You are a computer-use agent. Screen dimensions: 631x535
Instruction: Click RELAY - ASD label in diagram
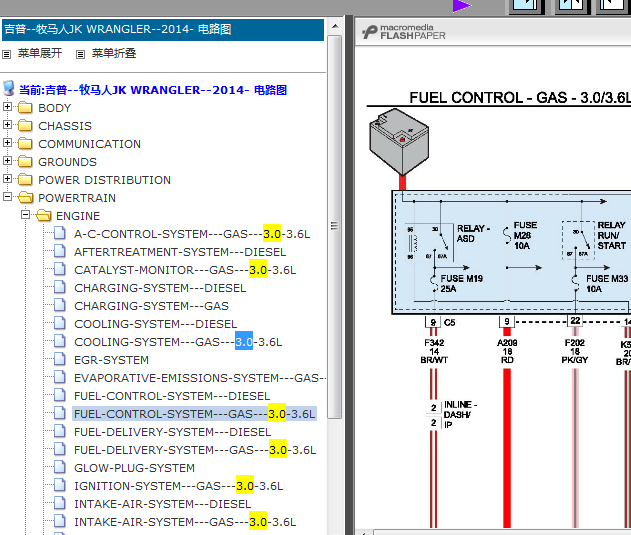(473, 233)
